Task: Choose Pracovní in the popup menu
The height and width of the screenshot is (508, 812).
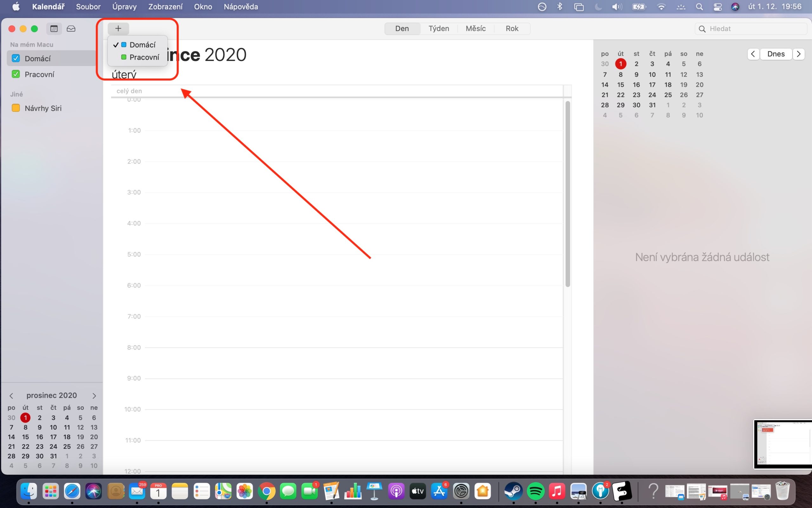Action: (x=138, y=57)
